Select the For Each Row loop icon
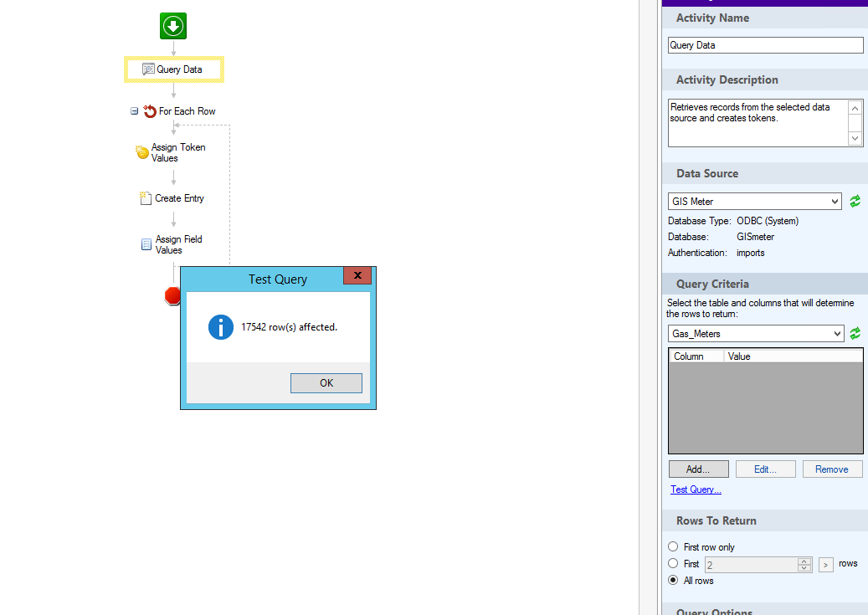This screenshot has width=868, height=615. click(x=150, y=111)
